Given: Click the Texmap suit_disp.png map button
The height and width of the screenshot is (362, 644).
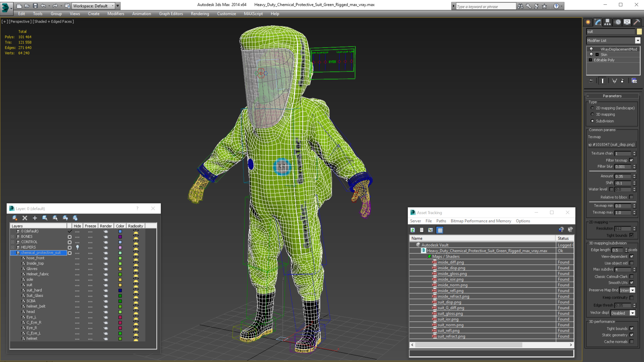Looking at the screenshot, I should point(611,144).
